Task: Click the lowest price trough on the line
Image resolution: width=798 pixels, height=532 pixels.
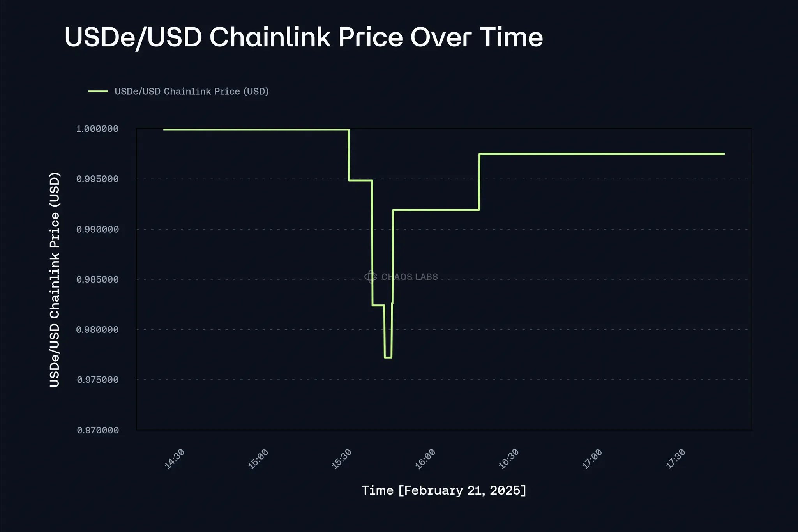Action: (388, 357)
